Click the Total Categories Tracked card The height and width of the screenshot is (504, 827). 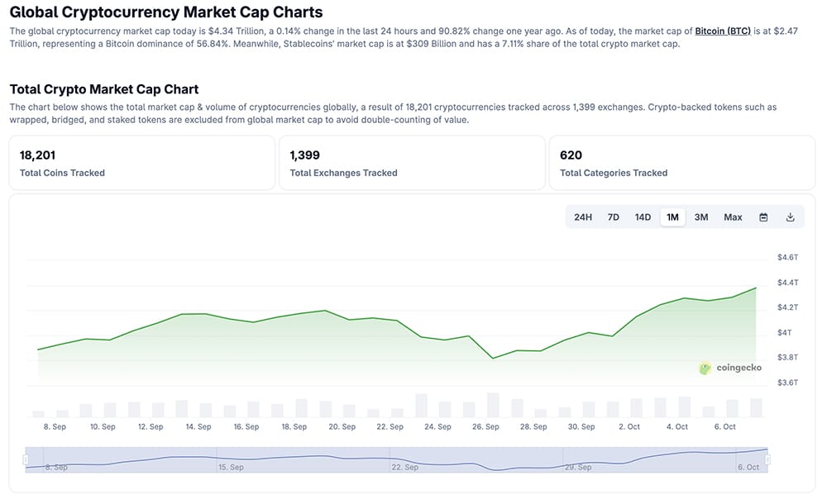click(681, 163)
